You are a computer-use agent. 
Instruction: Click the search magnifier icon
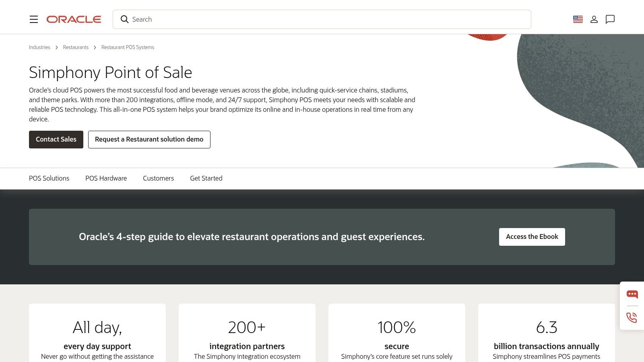[x=124, y=19]
